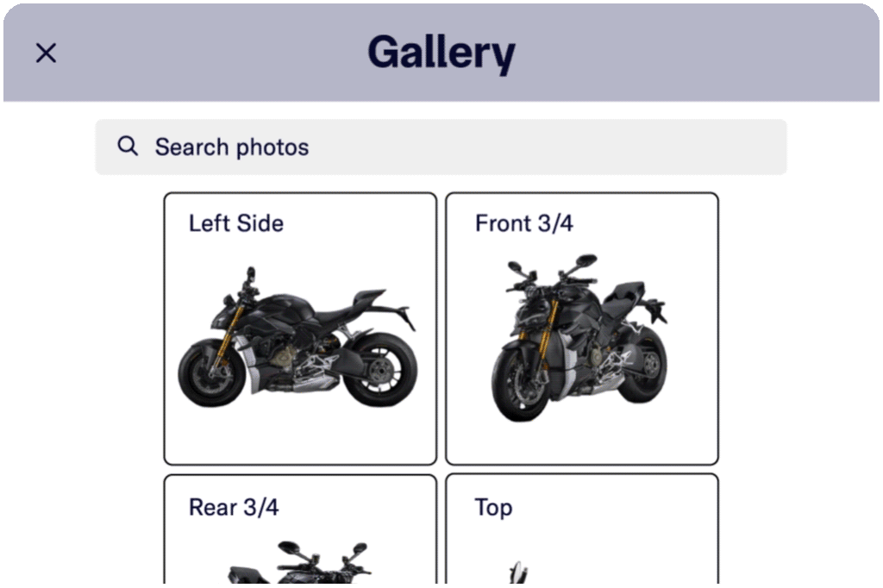Close the Gallery using the X icon
This screenshot has height=588, width=883.
[46, 53]
